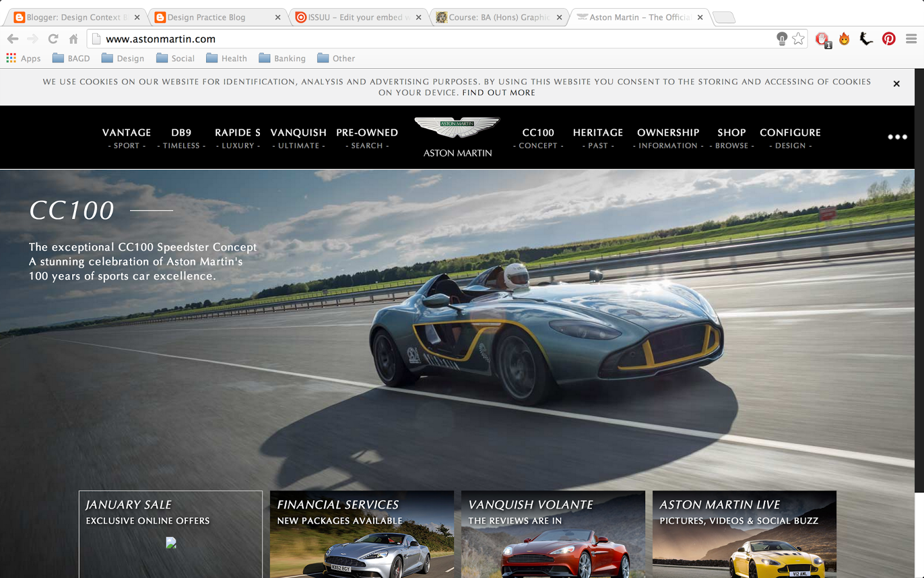924x578 pixels.
Task: Go back using the browser back arrow
Action: point(13,39)
